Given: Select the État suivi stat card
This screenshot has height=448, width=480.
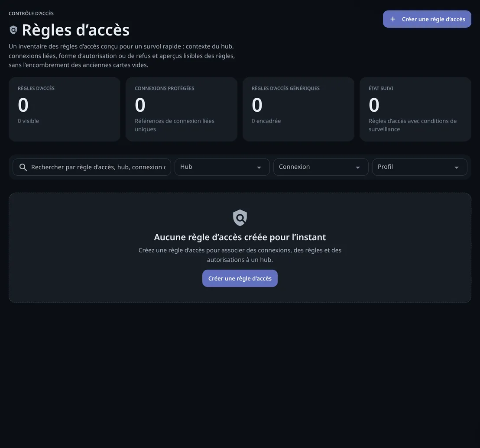Looking at the screenshot, I should point(415,109).
